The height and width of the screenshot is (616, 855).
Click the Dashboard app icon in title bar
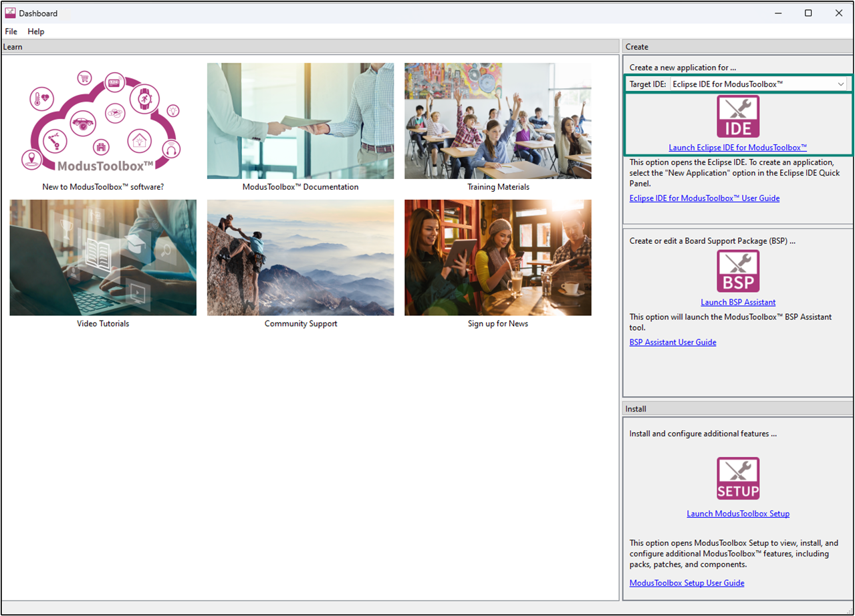tap(10, 13)
